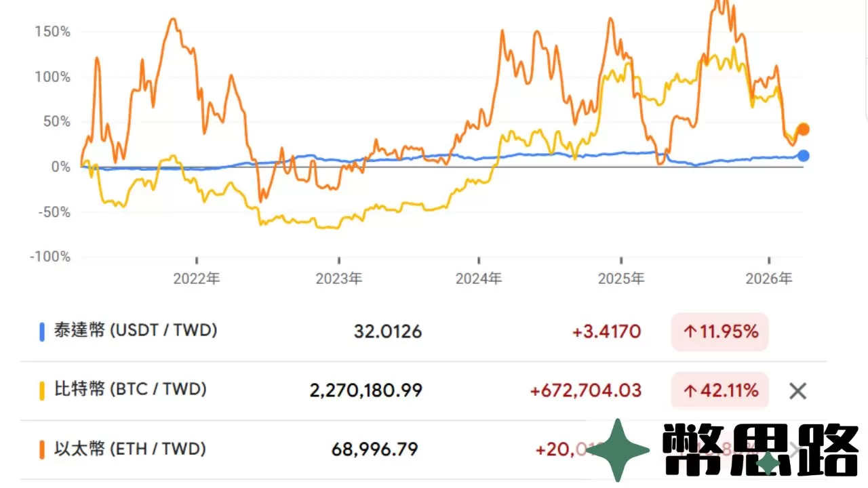Image resolution: width=868 pixels, height=488 pixels.
Task: Open the 泰達幣 (USDT / TWD) row
Action: pyautogui.click(x=136, y=331)
